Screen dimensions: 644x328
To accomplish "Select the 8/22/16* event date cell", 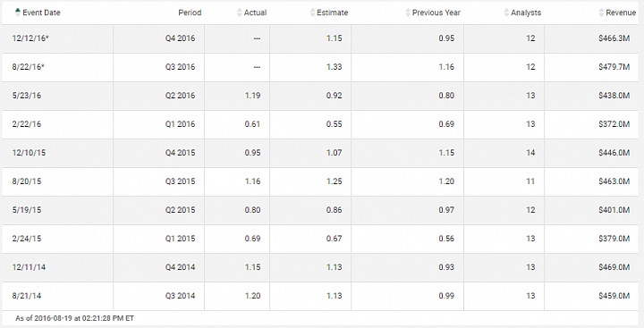I will (x=57, y=67).
